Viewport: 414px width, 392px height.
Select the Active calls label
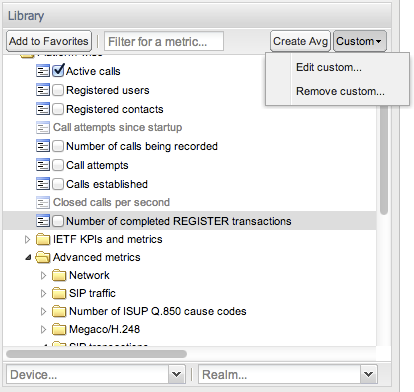(x=93, y=71)
